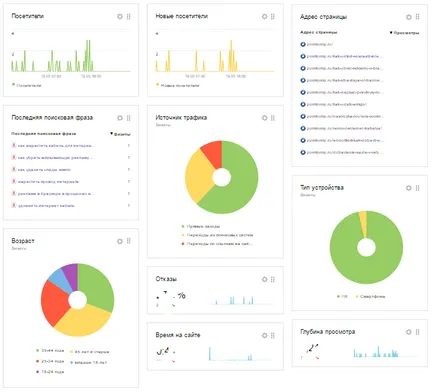Toggle Посетители legend series in visitors chart
This screenshot has width=434, height=392.
27,85
